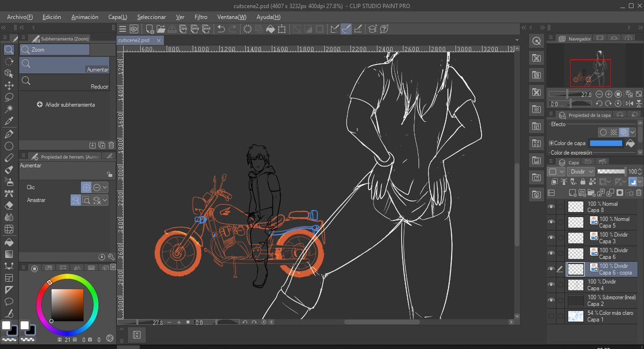
Task: Click Añadir subherramienta
Action: click(66, 105)
